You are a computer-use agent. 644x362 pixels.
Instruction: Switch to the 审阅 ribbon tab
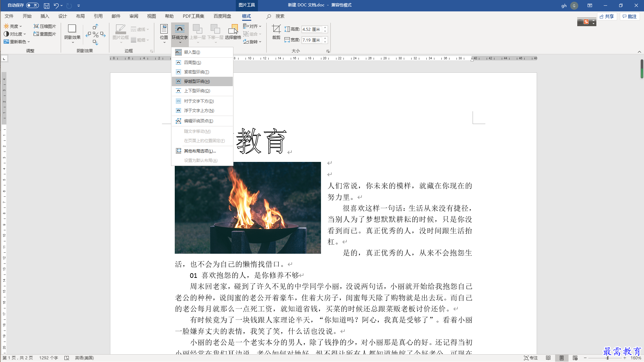[133, 16]
